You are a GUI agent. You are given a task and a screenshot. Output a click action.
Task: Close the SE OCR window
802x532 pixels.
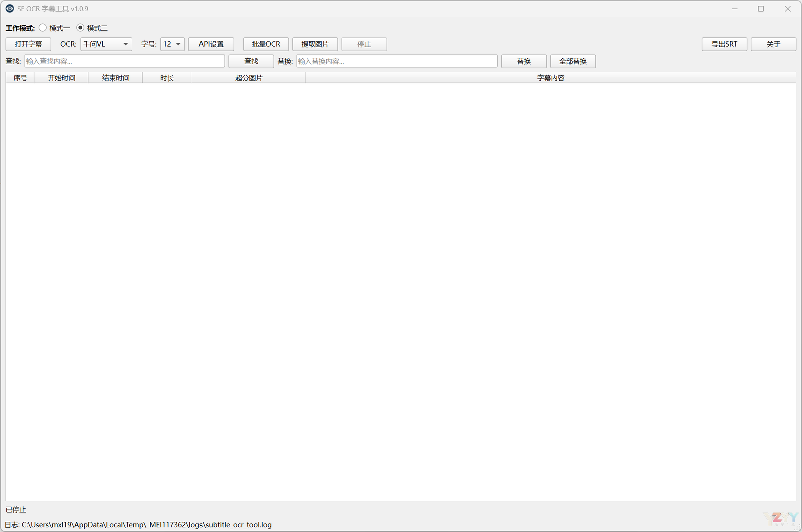(788, 9)
